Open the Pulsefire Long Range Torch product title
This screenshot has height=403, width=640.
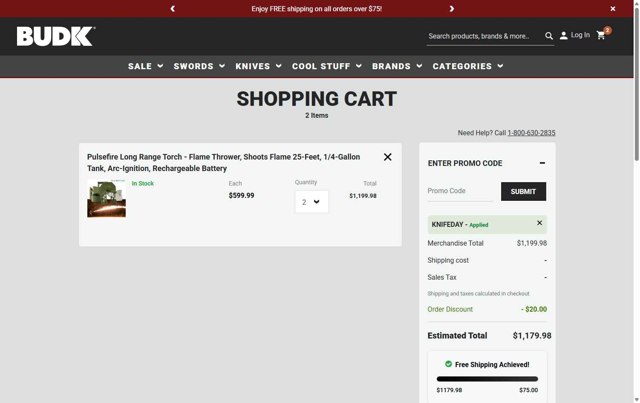(x=223, y=163)
